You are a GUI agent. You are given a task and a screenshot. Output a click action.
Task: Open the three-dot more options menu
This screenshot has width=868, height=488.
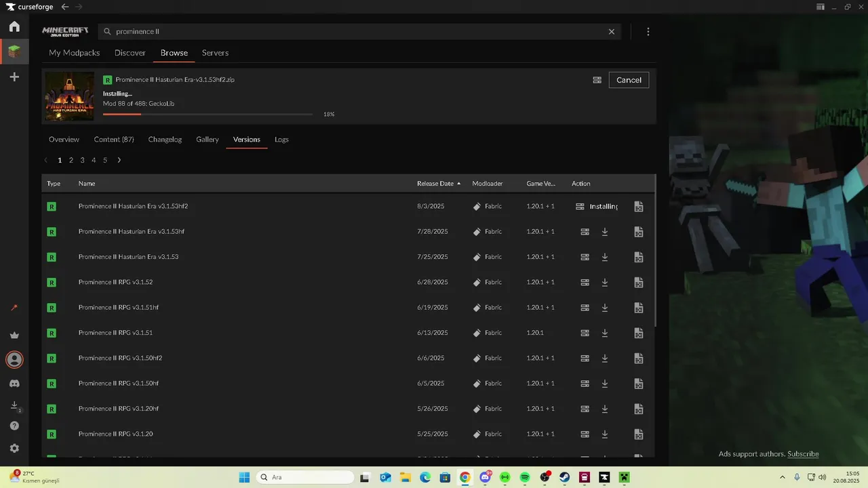tap(648, 31)
